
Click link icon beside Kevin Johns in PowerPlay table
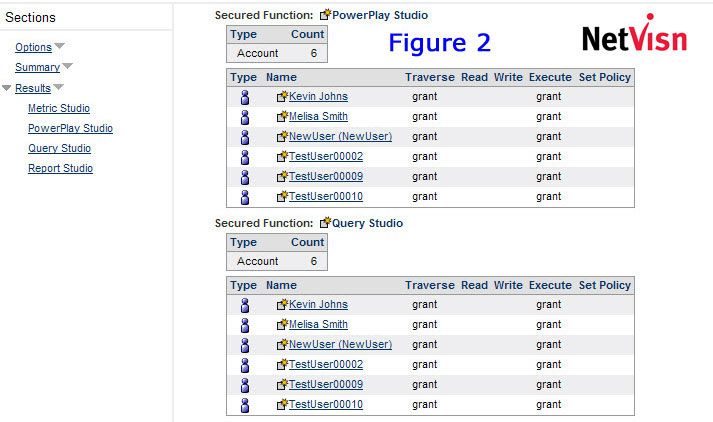click(282, 96)
